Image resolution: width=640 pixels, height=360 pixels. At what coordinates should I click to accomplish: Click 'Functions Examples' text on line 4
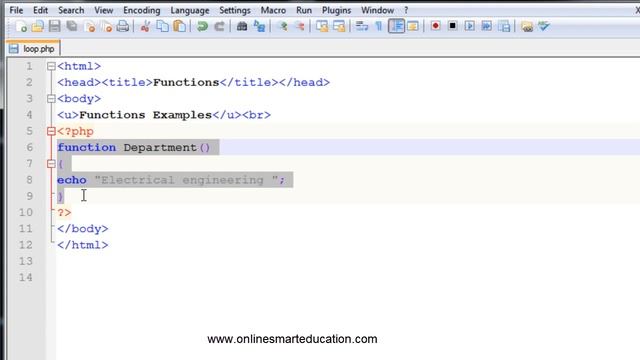[x=145, y=115]
